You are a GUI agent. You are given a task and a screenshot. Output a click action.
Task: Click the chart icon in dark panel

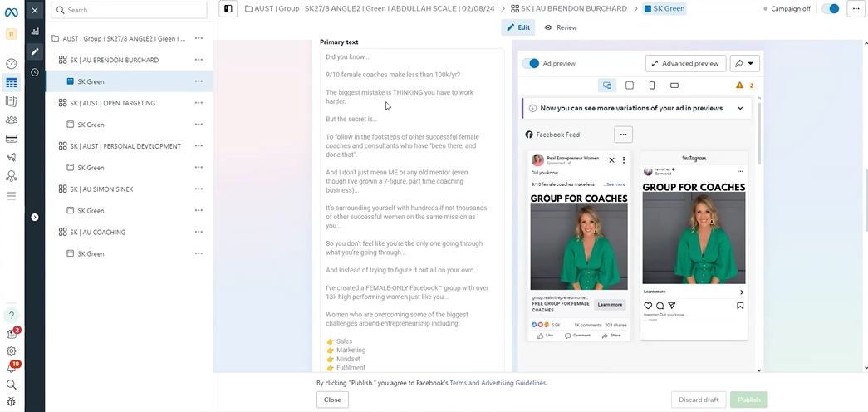(35, 32)
